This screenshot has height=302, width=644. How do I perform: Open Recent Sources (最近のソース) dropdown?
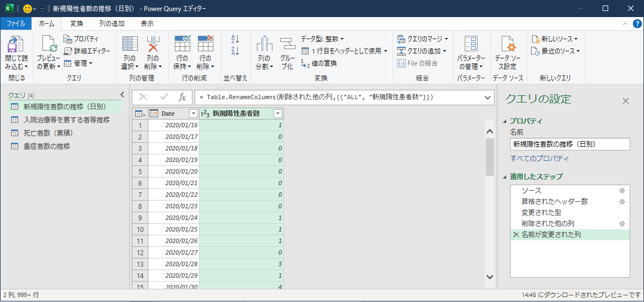tap(555, 51)
